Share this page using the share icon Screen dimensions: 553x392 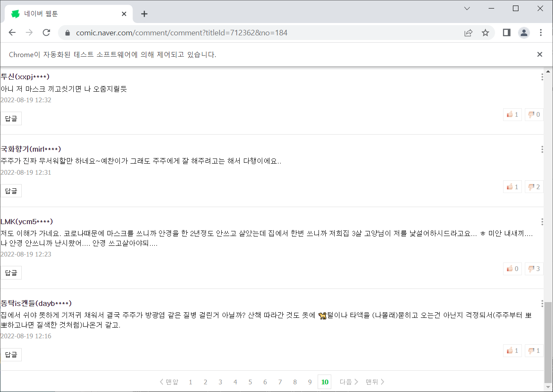(468, 33)
